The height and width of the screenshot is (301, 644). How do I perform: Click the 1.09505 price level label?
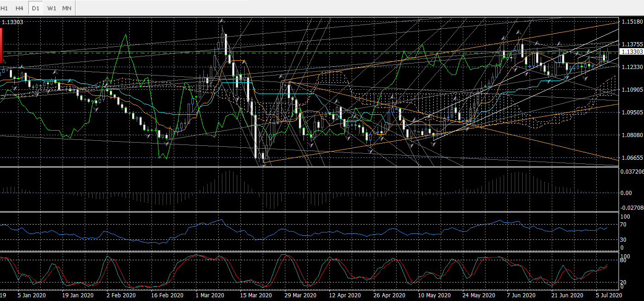(x=632, y=113)
